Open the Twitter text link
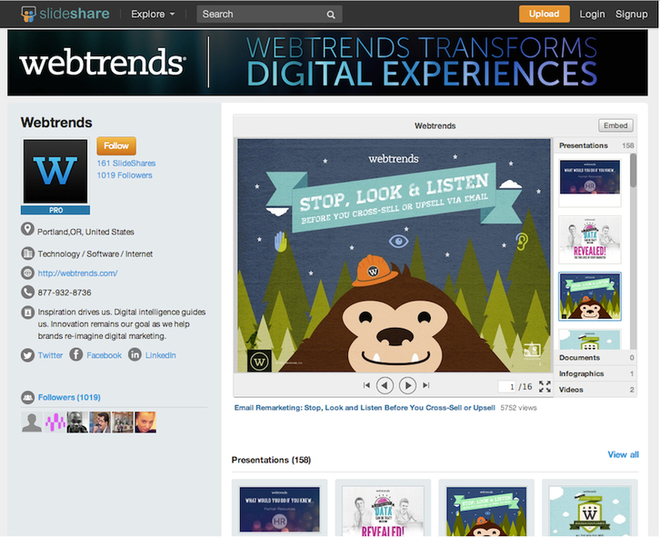The width and height of the screenshot is (660, 537). 50,355
